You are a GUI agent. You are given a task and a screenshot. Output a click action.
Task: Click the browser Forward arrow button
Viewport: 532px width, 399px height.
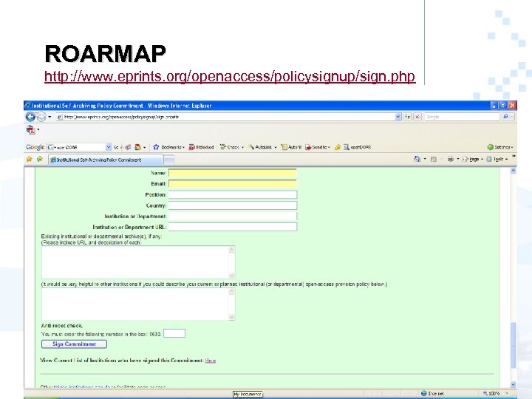(x=41, y=117)
